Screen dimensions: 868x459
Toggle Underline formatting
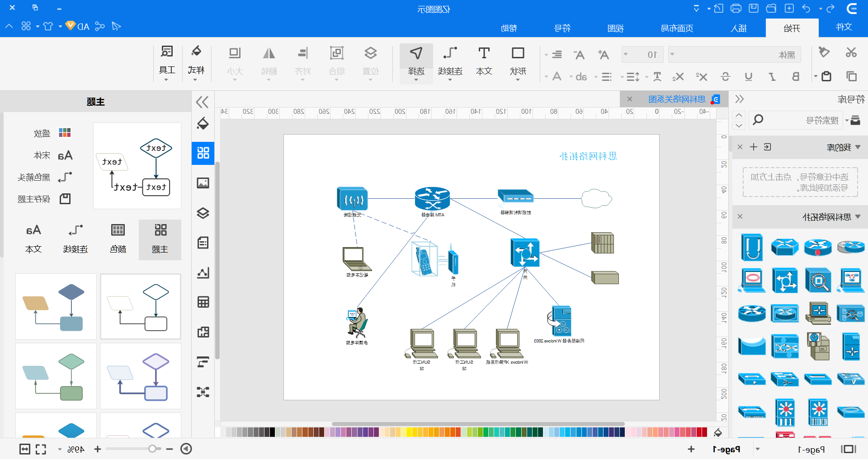tap(749, 77)
